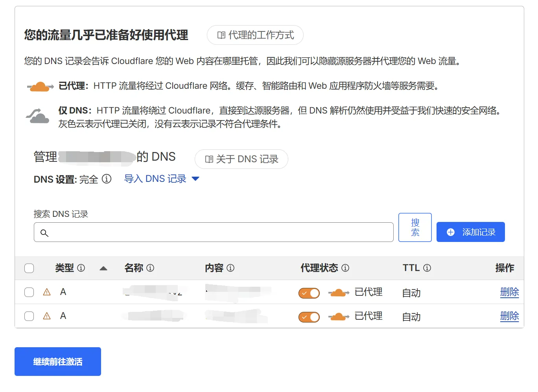Click info icon beside 内容 column header
The image size is (538, 392).
[230, 268]
